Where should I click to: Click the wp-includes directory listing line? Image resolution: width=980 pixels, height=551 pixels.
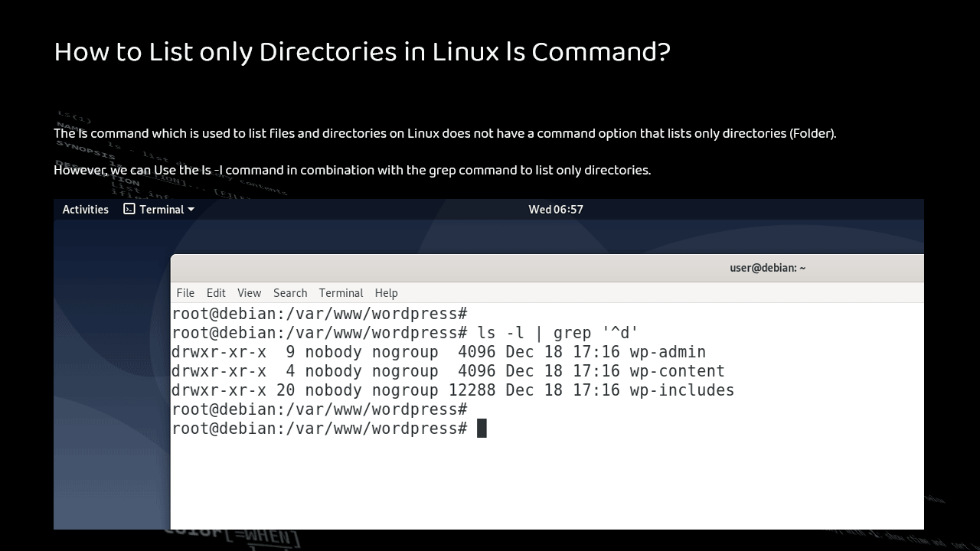pyautogui.click(x=452, y=390)
